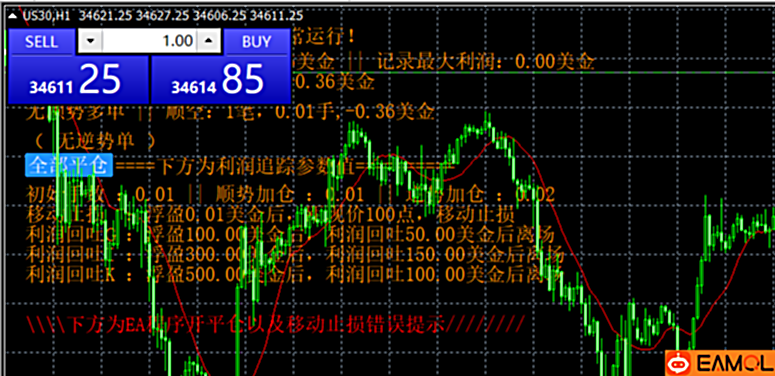Select the red EA error hint line

coord(275,325)
